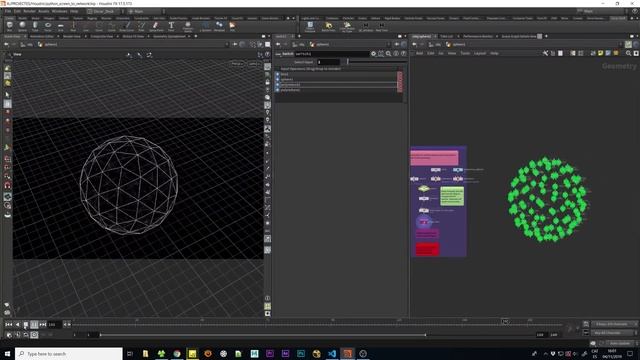
Task: Toggle sphere1 input row marker
Action: [x=278, y=79]
